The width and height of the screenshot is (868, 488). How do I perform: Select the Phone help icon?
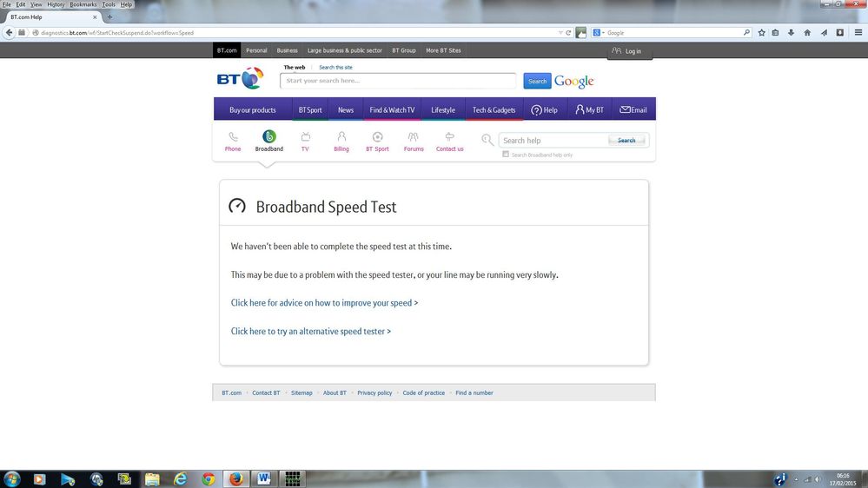[233, 141]
